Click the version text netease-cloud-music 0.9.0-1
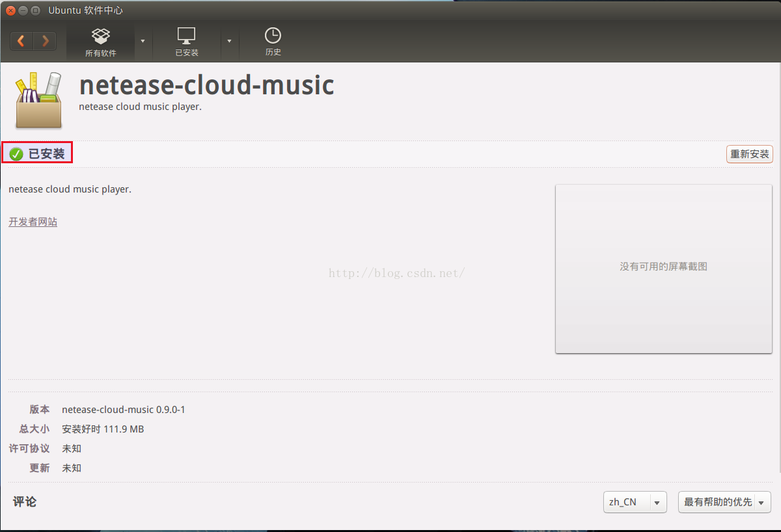The height and width of the screenshot is (532, 781). 124,410
